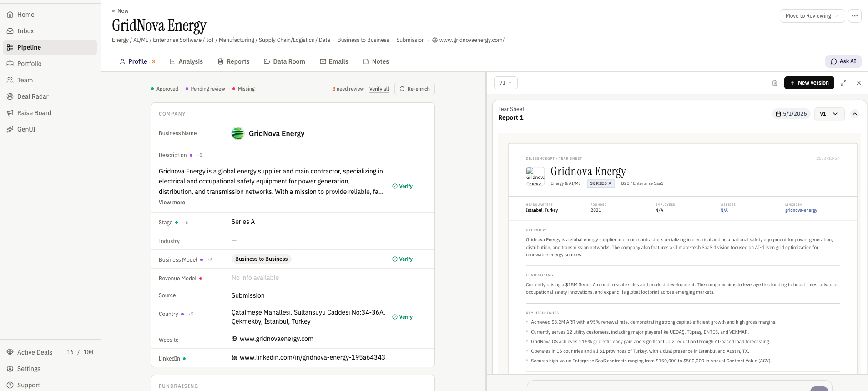Click the SERIES A badge in tear sheet
This screenshot has height=391, width=868.
(601, 183)
